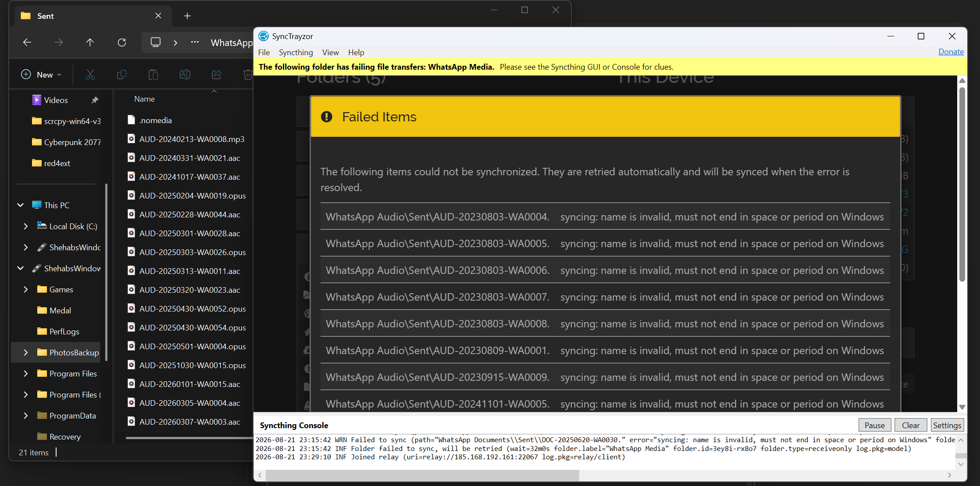Image resolution: width=980 pixels, height=486 pixels.
Task: Click failed item AUD-20241101-WA0005 row
Action: pos(605,401)
